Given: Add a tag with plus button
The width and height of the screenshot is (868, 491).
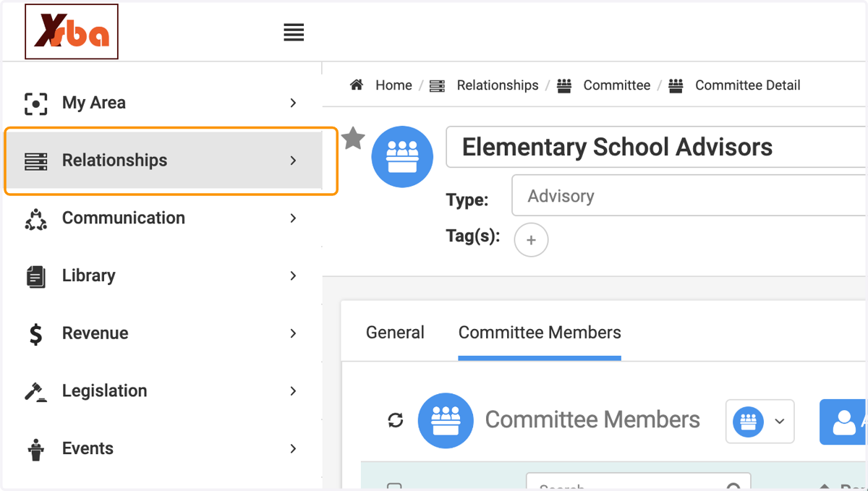Looking at the screenshot, I should pos(531,240).
